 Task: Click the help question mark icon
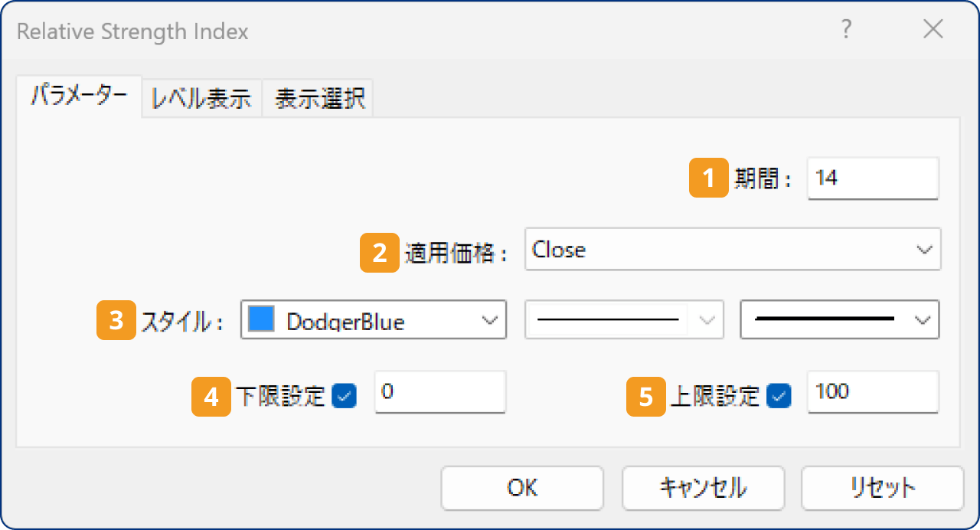(x=846, y=30)
